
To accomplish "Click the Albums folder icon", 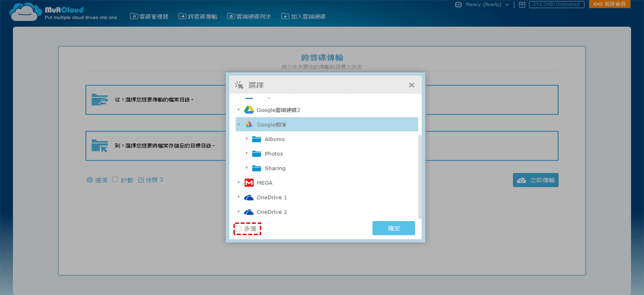I will coord(256,139).
